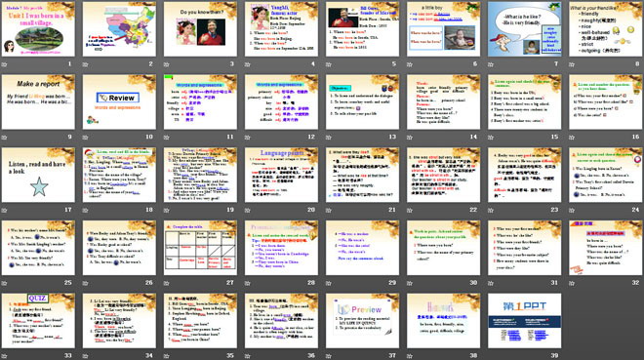Select the final 1PPT slide 39
Image resolution: width=644 pixels, height=360 pixels.
click(525, 321)
